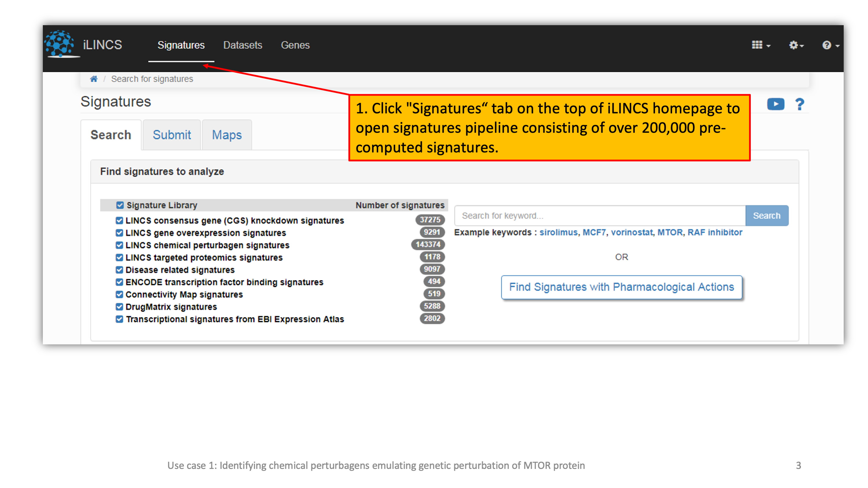This screenshot has width=868, height=488.
Task: Uncheck LINCS targeted proteomics signatures
Action: pyautogui.click(x=119, y=257)
